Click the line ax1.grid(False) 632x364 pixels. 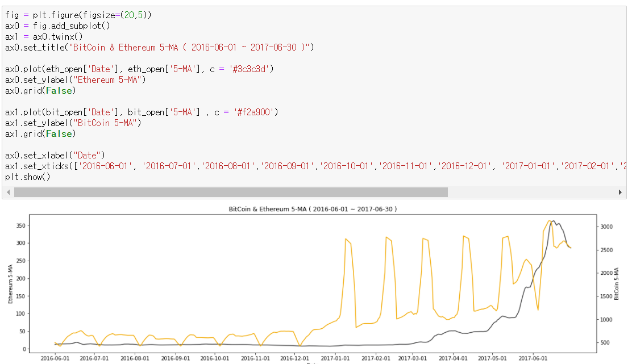click(x=40, y=133)
